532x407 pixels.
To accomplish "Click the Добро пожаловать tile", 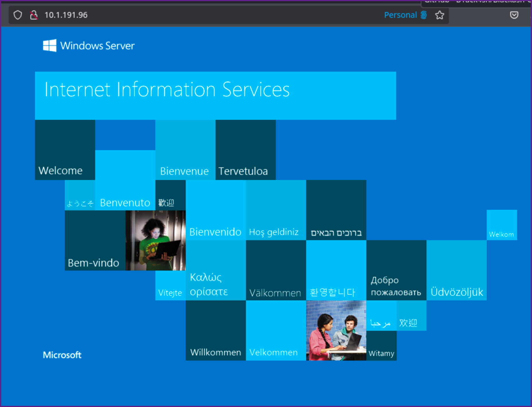I will (x=396, y=270).
